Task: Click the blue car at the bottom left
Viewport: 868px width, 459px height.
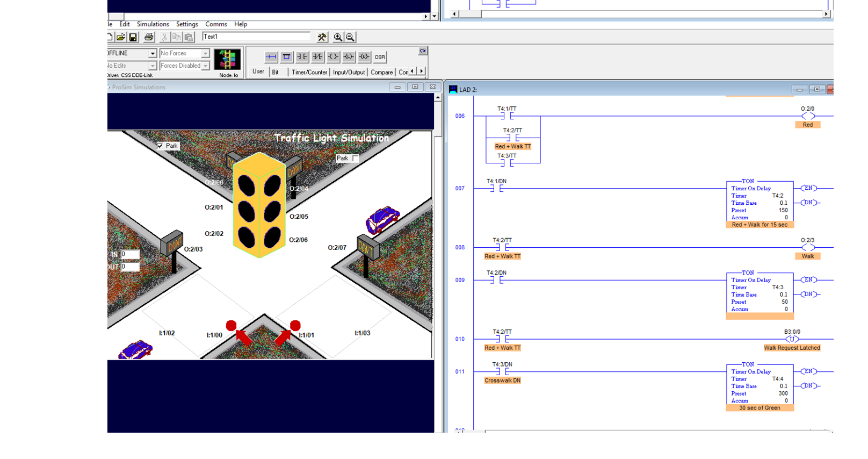Action: 135,350
